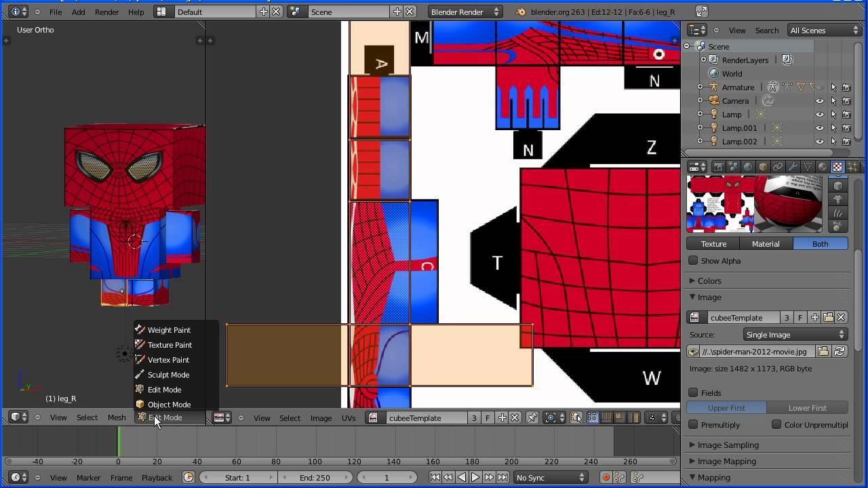Toggle Lamp.002 selectability arrow
Image resolution: width=868 pixels, height=488 pixels.
833,142
